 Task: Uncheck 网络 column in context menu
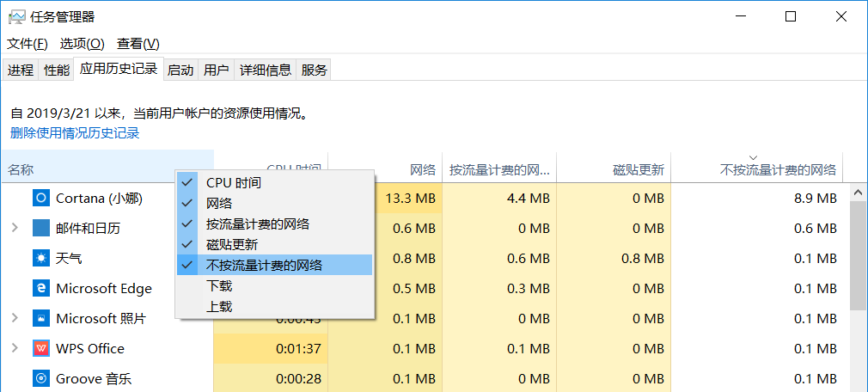[x=274, y=203]
